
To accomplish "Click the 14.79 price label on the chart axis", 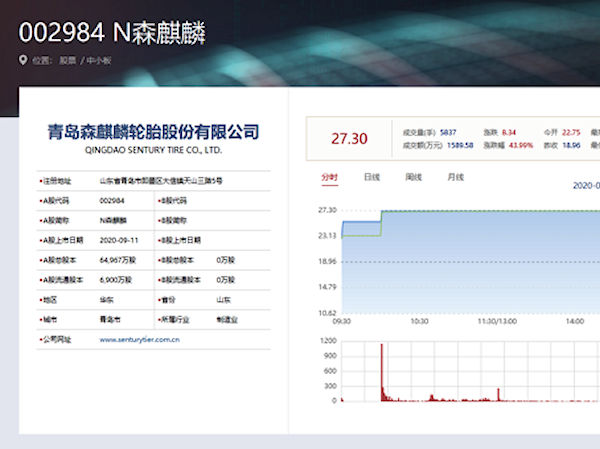I will [327, 287].
